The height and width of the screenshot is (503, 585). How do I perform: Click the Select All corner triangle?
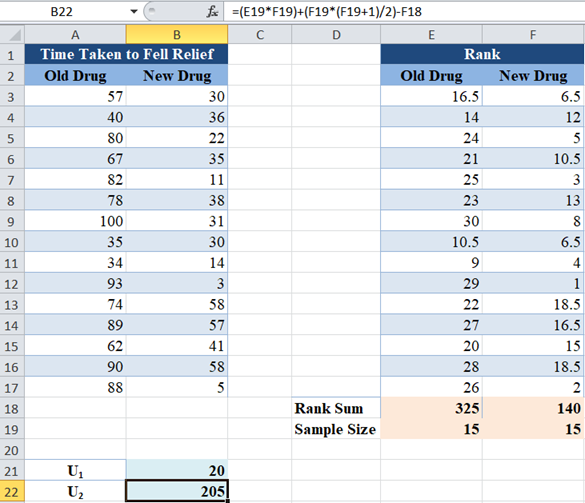click(x=13, y=35)
